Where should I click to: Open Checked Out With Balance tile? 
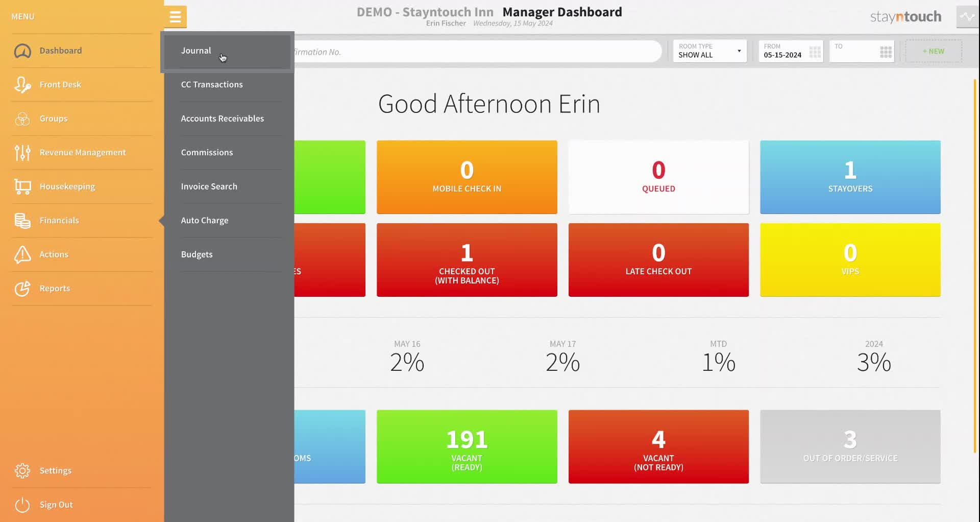(x=467, y=260)
